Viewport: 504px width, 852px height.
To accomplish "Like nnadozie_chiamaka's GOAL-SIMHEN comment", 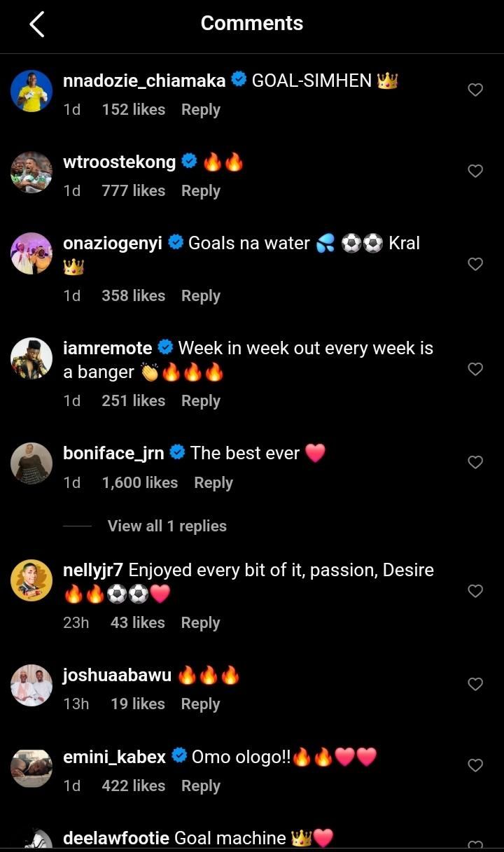I will (475, 90).
